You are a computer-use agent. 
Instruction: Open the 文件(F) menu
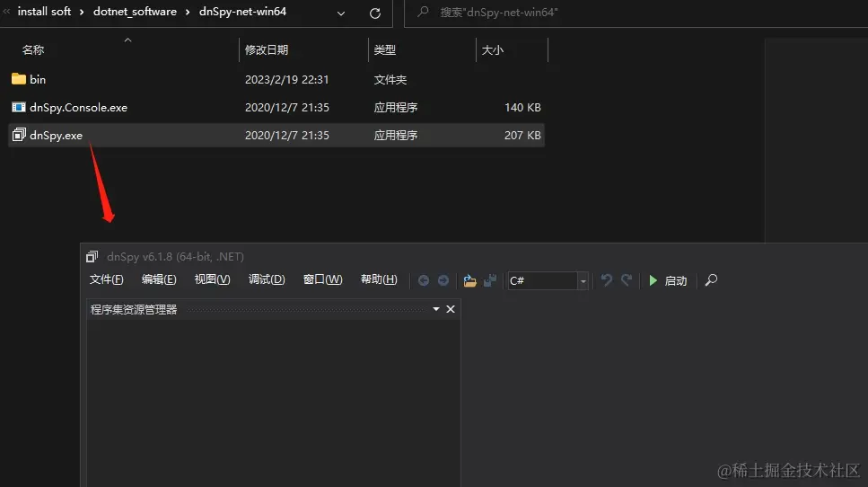[106, 279]
